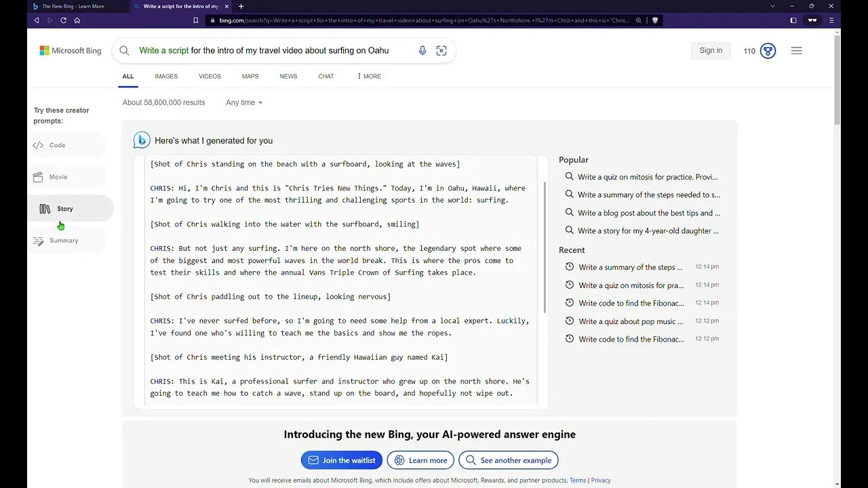The width and height of the screenshot is (868, 488).
Task: Open the Privacy link
Action: (601, 481)
